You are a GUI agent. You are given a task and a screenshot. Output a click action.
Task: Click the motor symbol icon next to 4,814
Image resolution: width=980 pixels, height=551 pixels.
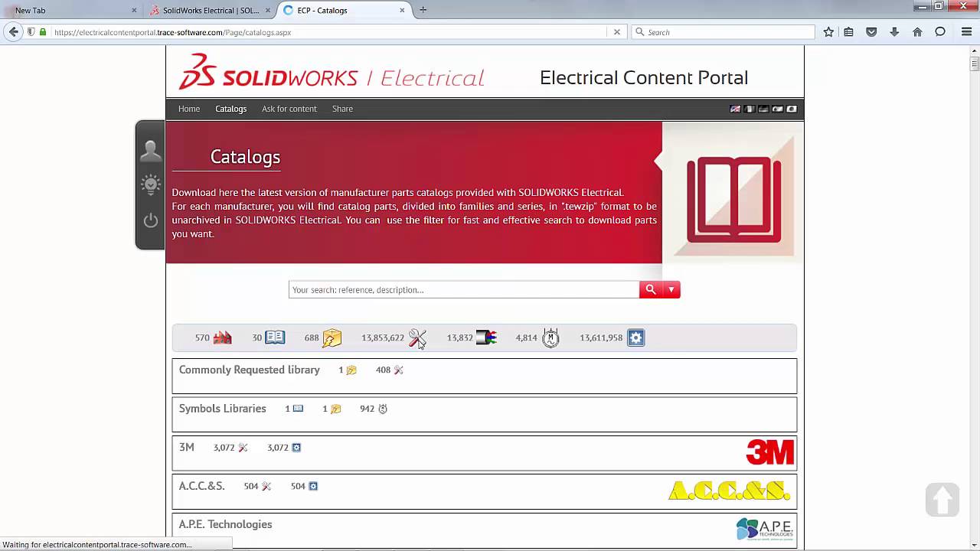coord(550,337)
